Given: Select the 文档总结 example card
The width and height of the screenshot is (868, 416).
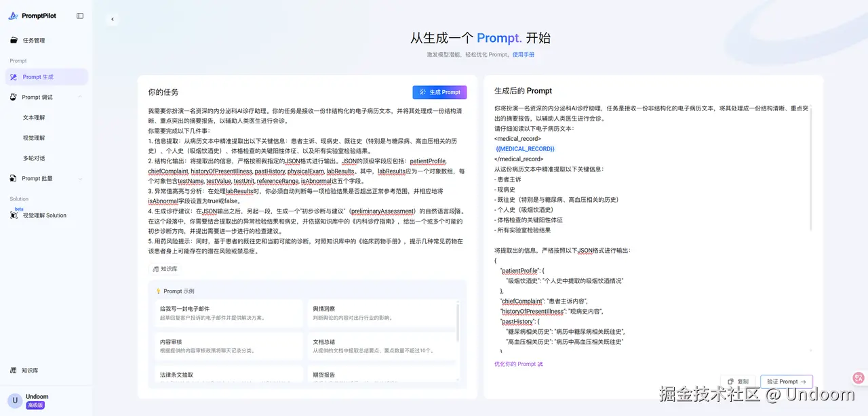Looking at the screenshot, I should coord(380,346).
